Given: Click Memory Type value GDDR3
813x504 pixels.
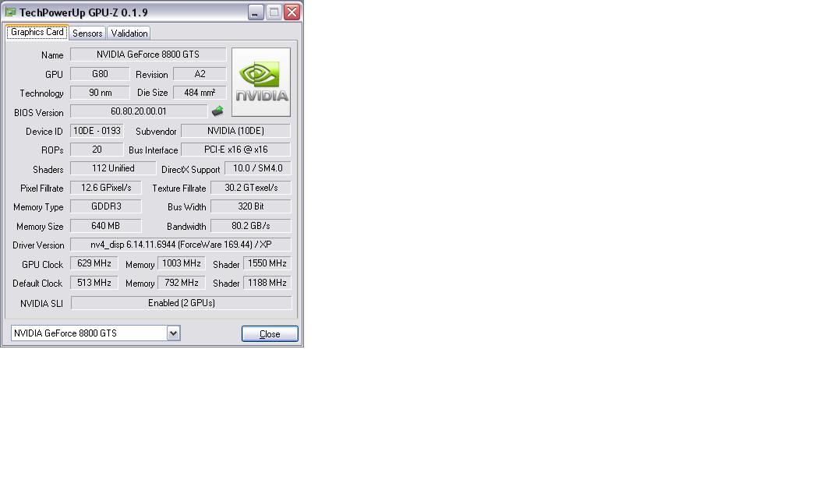Looking at the screenshot, I should point(106,206).
